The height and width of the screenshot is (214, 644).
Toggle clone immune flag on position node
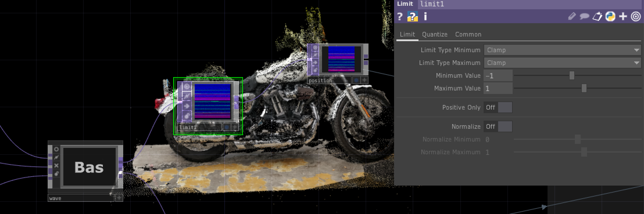click(315, 55)
